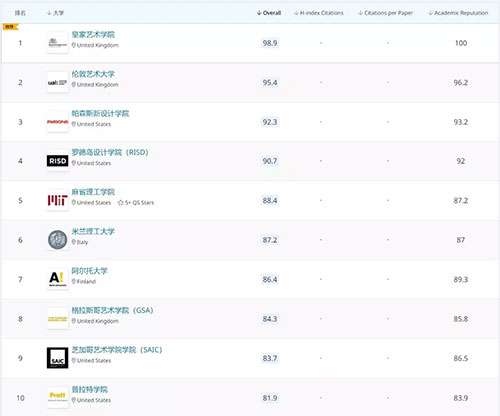Sort by H-index Citations column header
This screenshot has width=500, height=416.
pos(319,13)
